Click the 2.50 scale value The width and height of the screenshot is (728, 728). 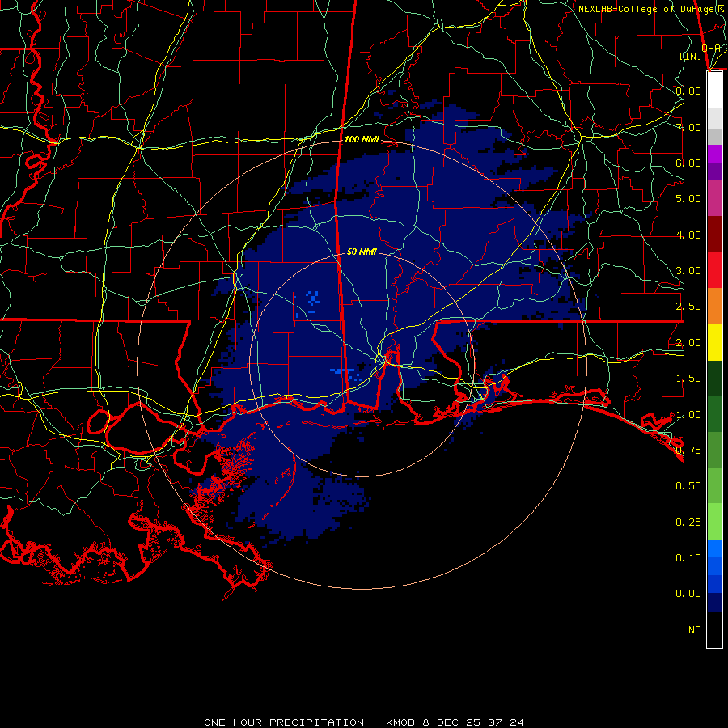(x=688, y=307)
